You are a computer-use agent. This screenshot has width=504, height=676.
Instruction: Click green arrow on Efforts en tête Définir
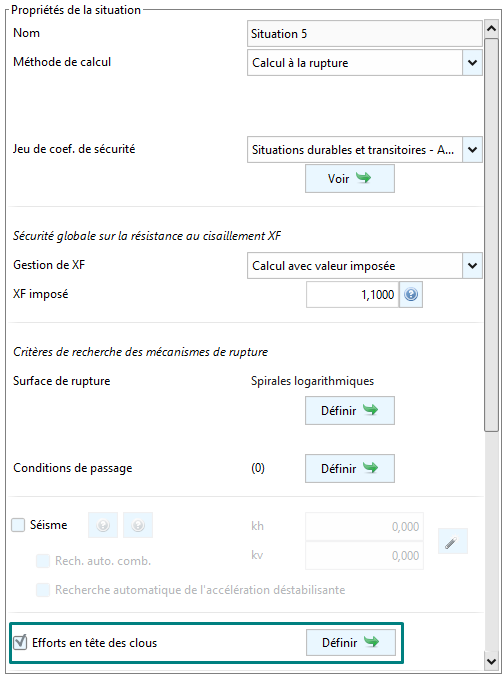(371, 642)
